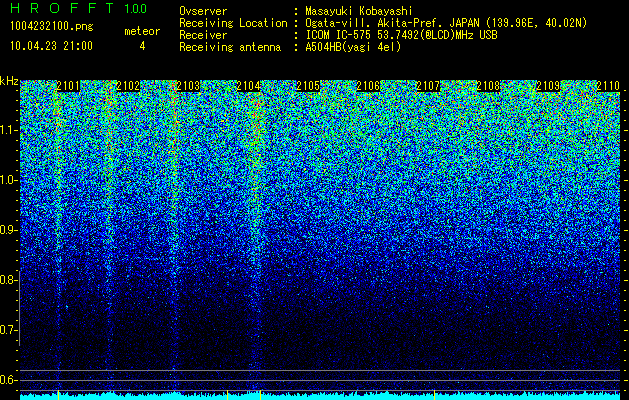Click the 2101 time marker
Viewport: 629px width, 400px height.
[x=68, y=86]
